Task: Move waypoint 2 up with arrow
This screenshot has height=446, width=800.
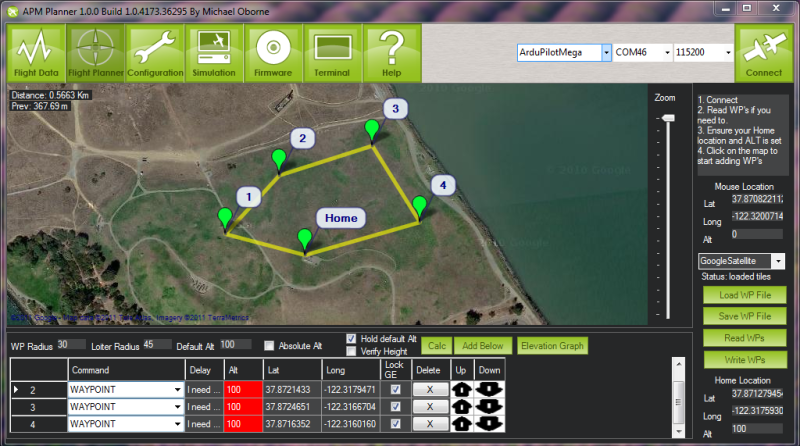Action: (x=463, y=389)
